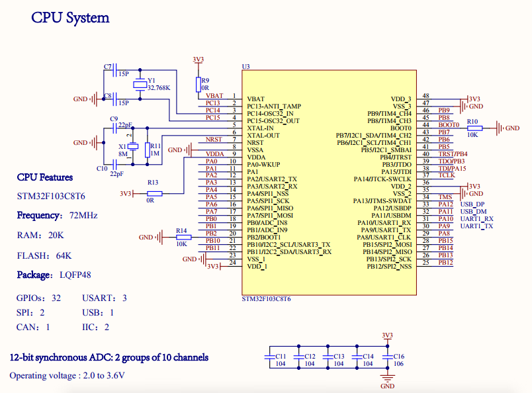Click the R11 1M resistor symbol

(148, 150)
